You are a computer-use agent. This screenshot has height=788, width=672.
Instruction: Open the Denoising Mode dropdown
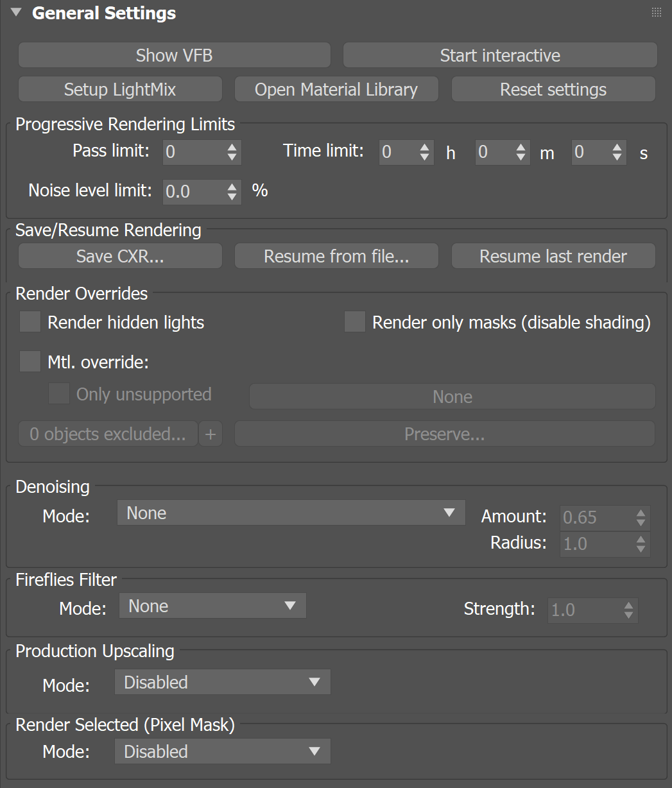pyautogui.click(x=291, y=513)
